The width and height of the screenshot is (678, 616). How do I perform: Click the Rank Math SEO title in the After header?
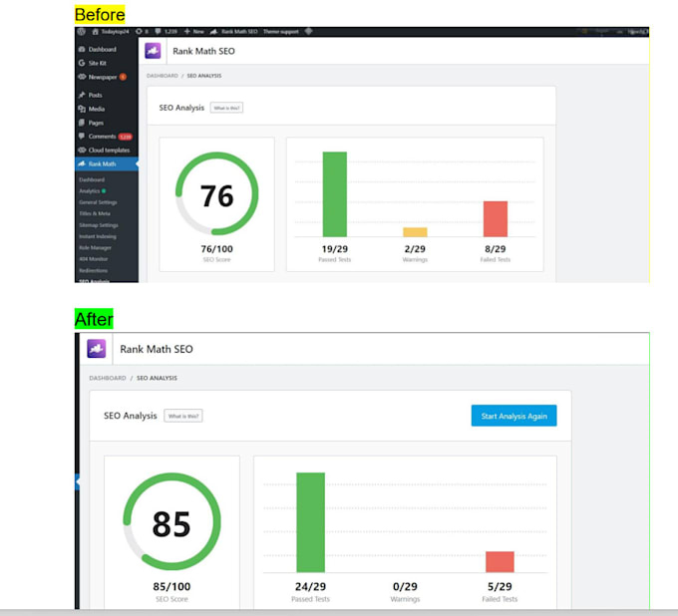(x=157, y=349)
